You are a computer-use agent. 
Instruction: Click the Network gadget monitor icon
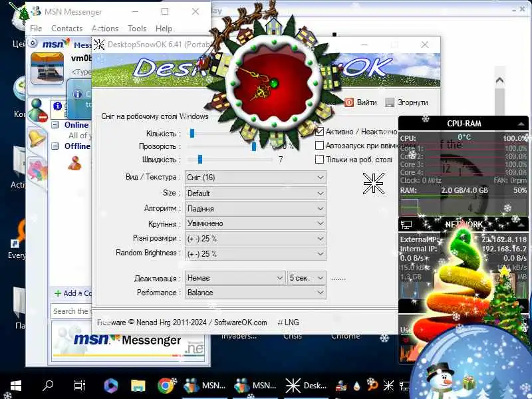pyautogui.click(x=406, y=224)
